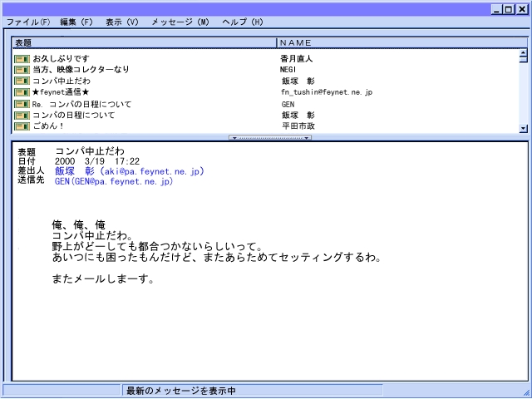Open the 表示 (V) menu
Screen dimensions: 532x399
122,22
